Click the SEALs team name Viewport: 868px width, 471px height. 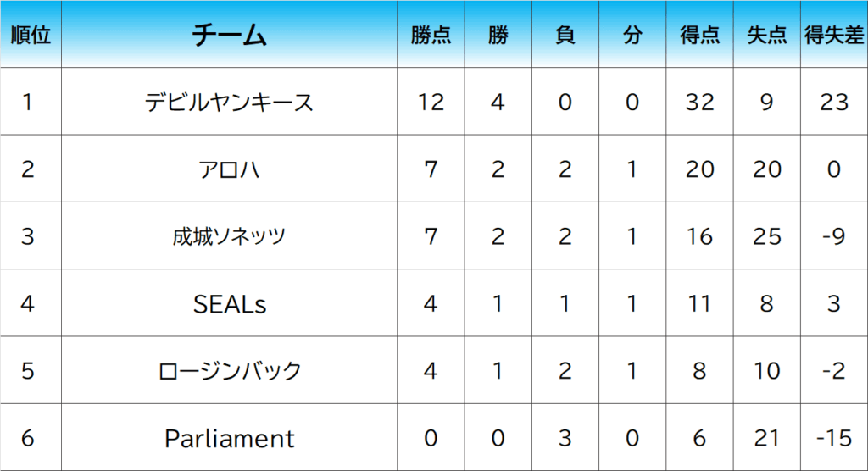[x=230, y=303]
